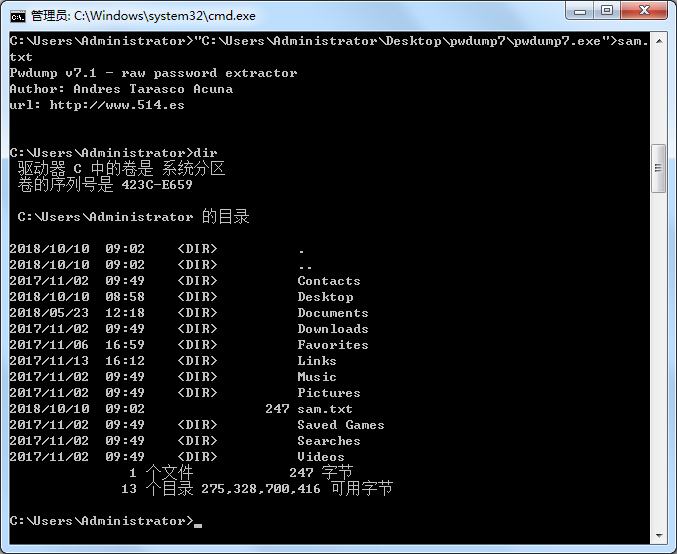
Task: Click the Author Andres Tarasco Acuna line
Action: coord(121,89)
